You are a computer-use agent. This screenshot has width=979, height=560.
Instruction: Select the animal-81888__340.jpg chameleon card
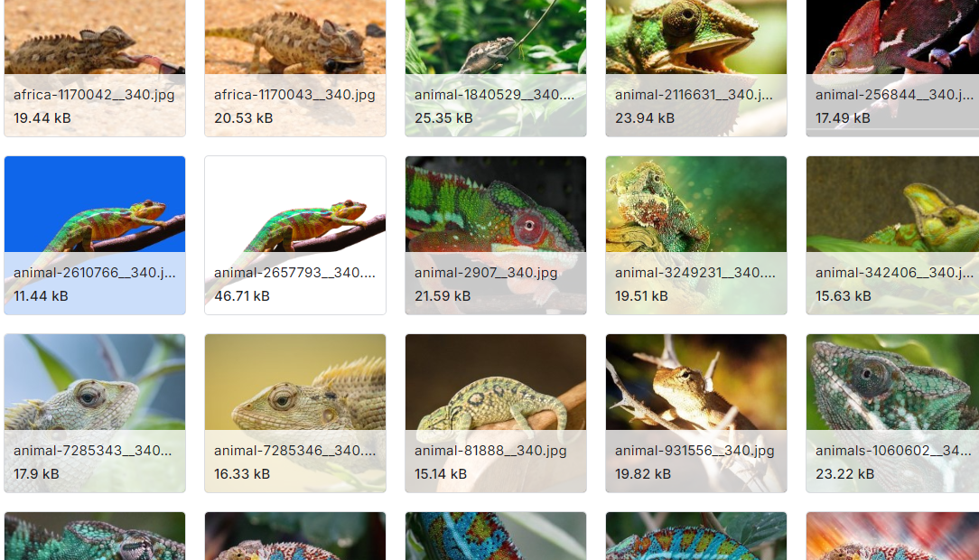(496, 414)
